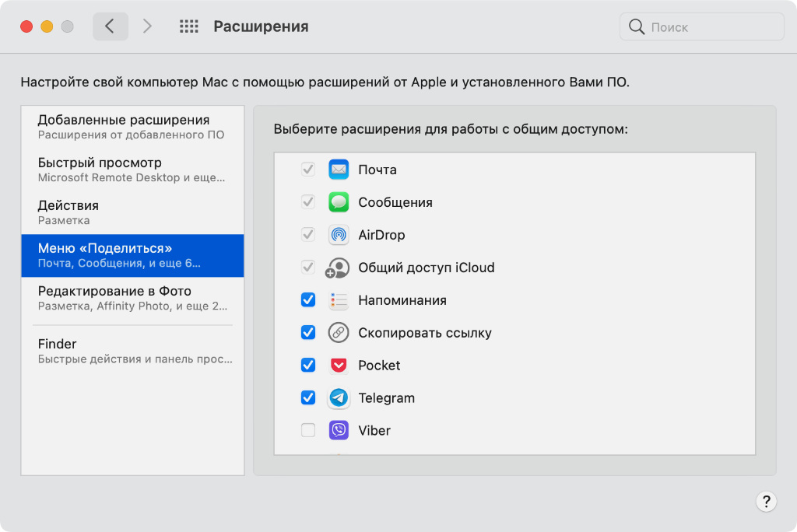Go back with the toolbar back arrow
Image resolution: width=797 pixels, height=532 pixels.
click(110, 26)
